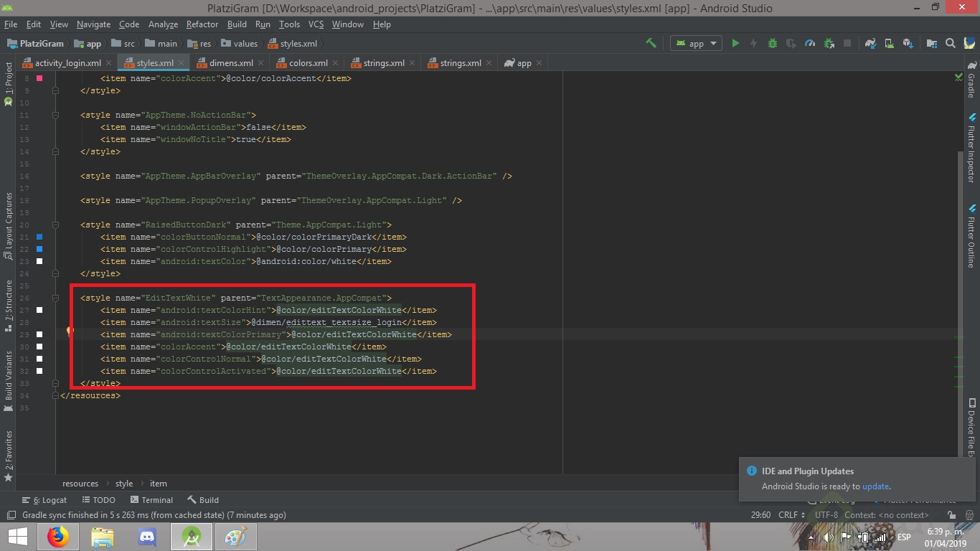Click the inspection status checkmark icon
Image resolution: width=980 pixels, height=551 pixels.
pyautogui.click(x=958, y=77)
